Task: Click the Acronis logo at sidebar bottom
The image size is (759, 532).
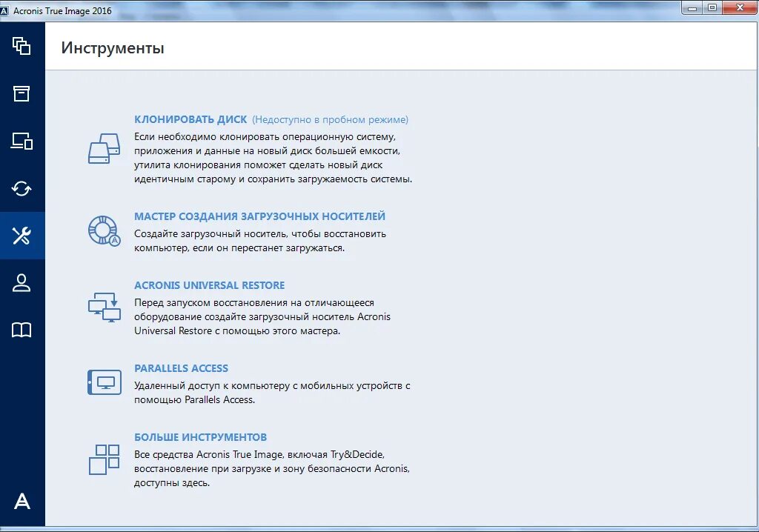Action: (21, 501)
